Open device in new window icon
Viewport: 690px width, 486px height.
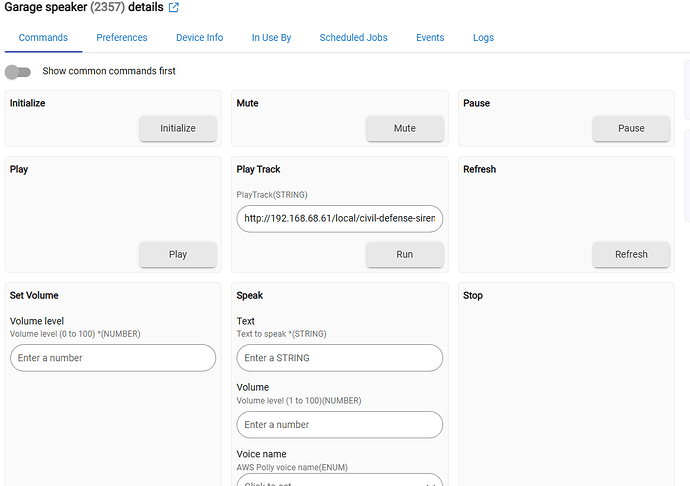pos(174,8)
